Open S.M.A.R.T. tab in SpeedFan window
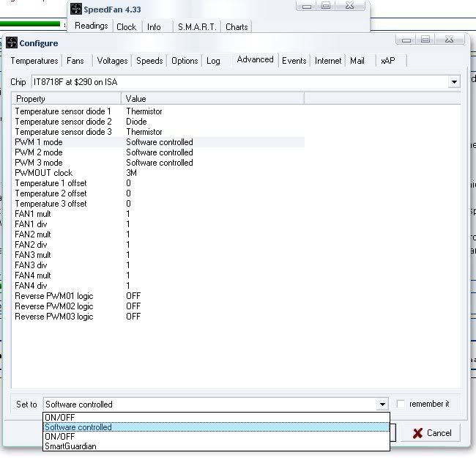 [x=197, y=27]
